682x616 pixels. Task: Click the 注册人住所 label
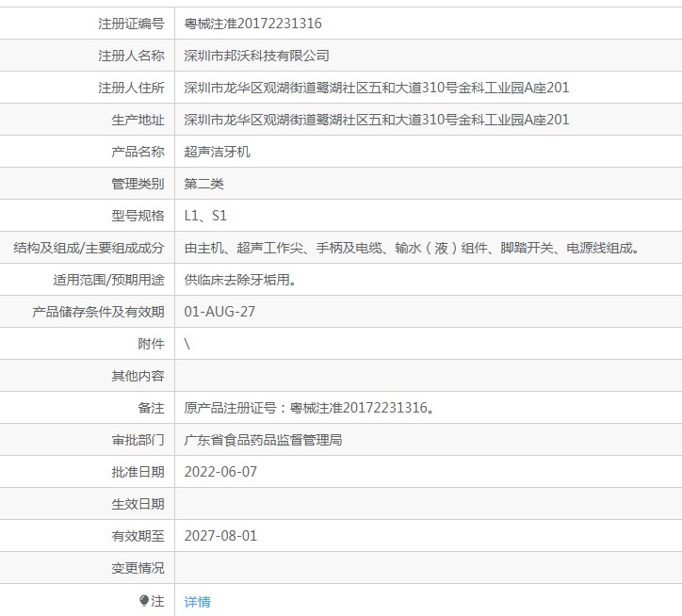pos(131,88)
